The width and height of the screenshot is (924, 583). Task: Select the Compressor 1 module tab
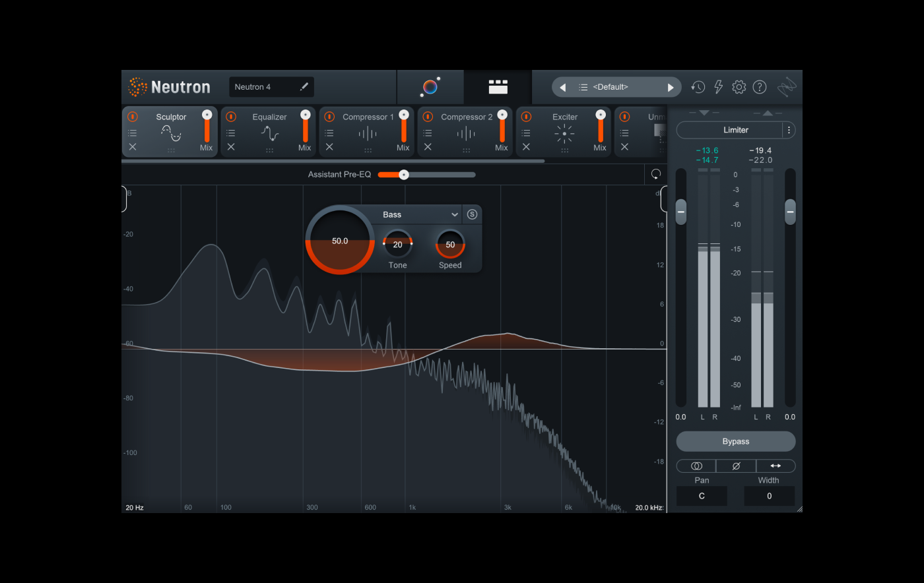[x=368, y=132]
